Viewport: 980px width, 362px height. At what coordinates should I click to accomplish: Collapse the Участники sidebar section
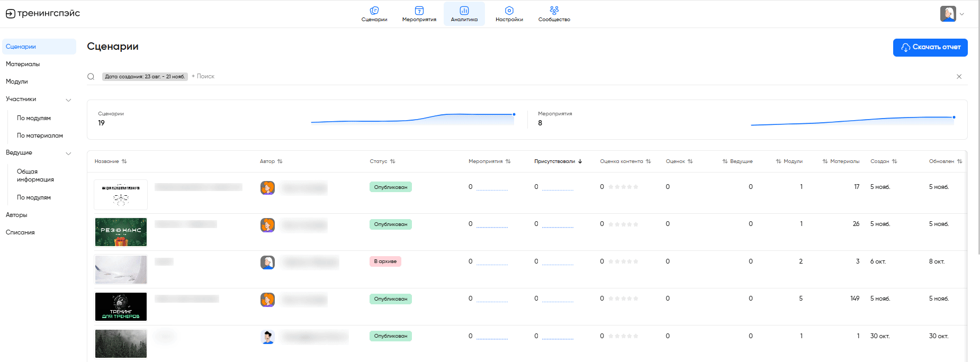(68, 99)
